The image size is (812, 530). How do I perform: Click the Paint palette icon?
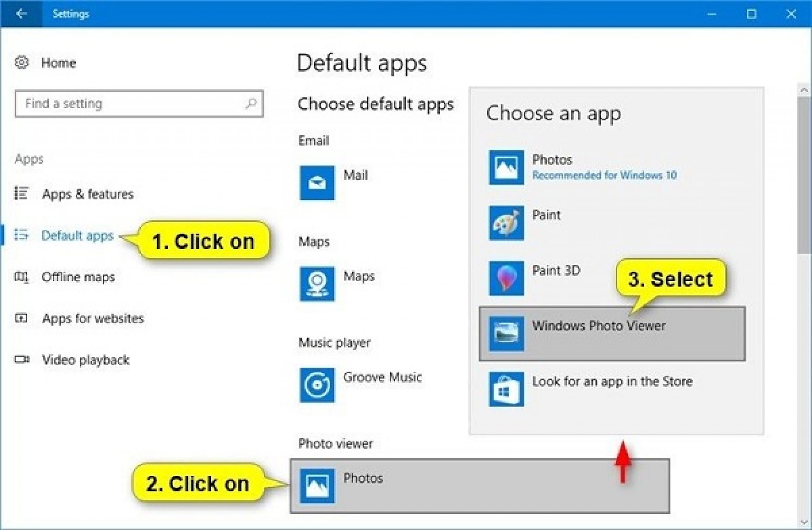click(x=506, y=223)
